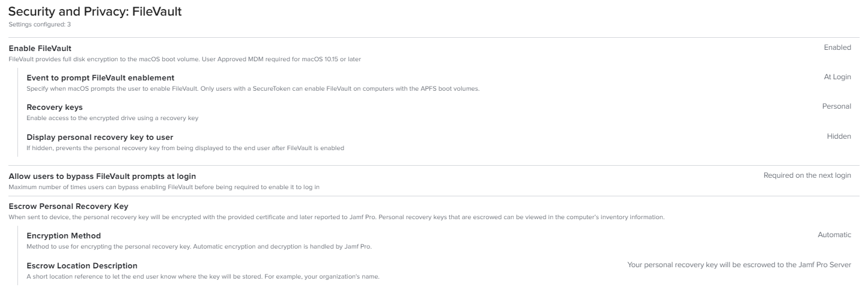
Task: Select the Enable FileVault setting title
Action: 40,48
